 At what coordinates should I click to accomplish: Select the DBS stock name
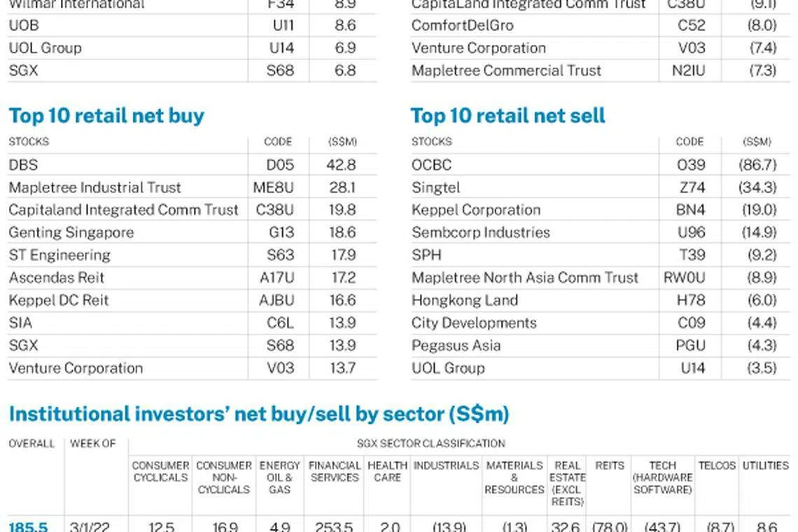[23, 165]
